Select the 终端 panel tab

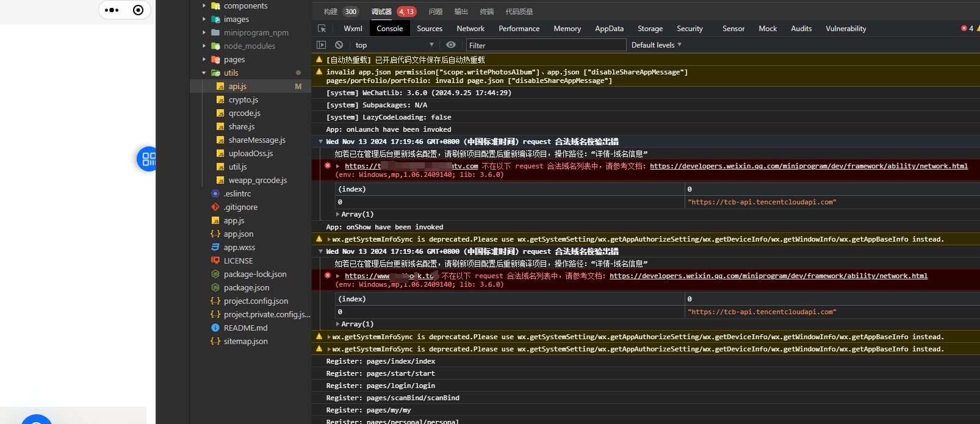coord(487,12)
